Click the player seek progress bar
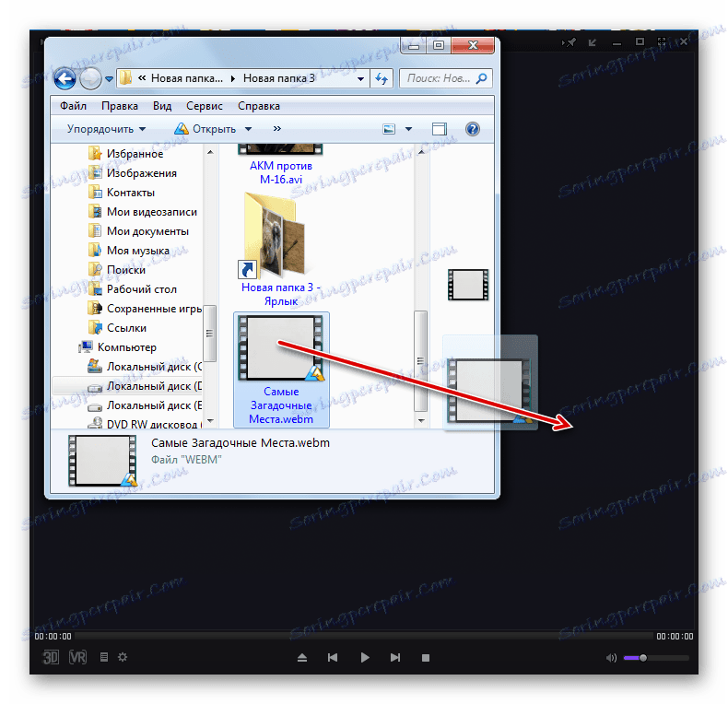728x704 pixels. click(364, 636)
